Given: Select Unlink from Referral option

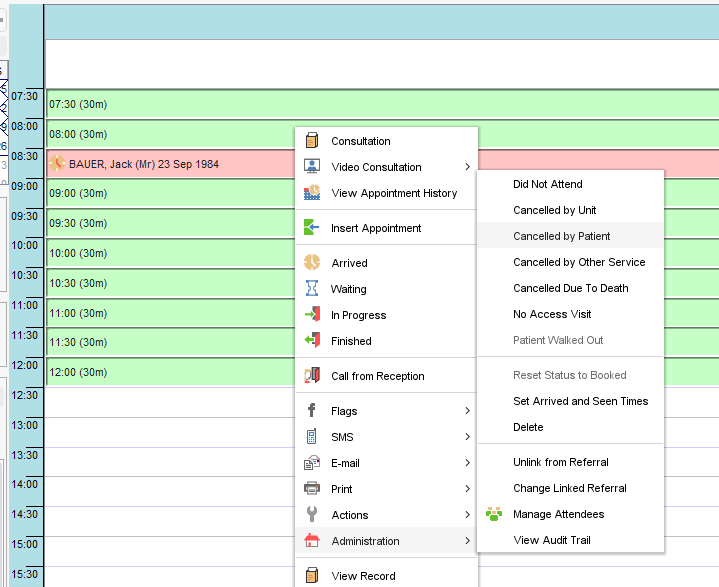Looking at the screenshot, I should tap(570, 462).
